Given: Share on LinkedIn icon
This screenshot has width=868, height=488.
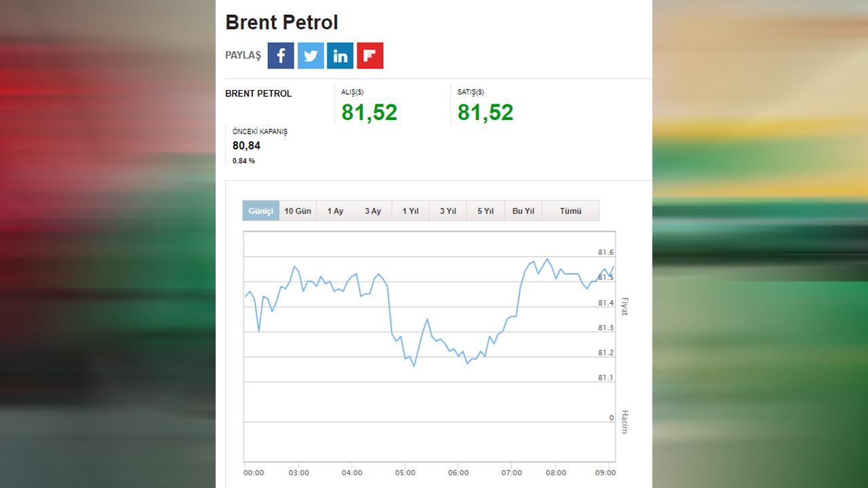Looking at the screenshot, I should pyautogui.click(x=340, y=56).
